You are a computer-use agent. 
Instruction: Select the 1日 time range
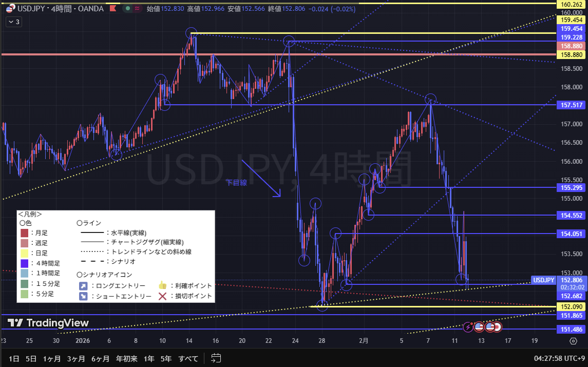[14, 358]
